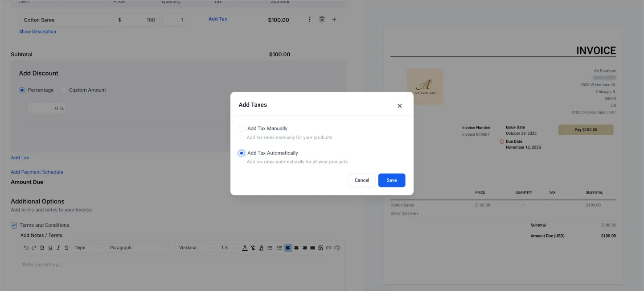Viewport: 644px width, 291px height.
Task: Click Pay $100.00 button in invoice preview
Action: coord(586,130)
